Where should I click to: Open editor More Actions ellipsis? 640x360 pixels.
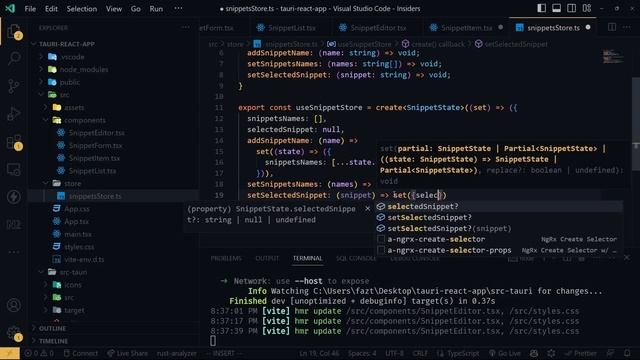click(x=627, y=27)
